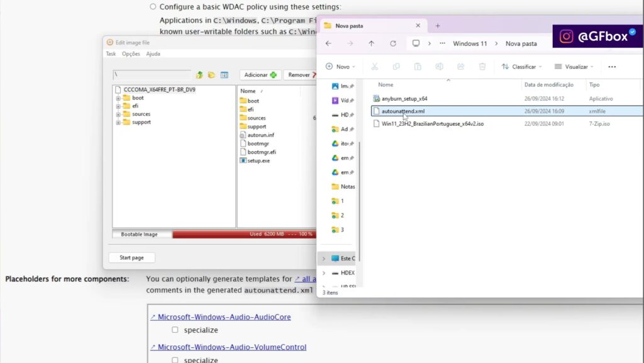Click the Adicionar button in AnyBurn
644x363 pixels.
click(260, 75)
